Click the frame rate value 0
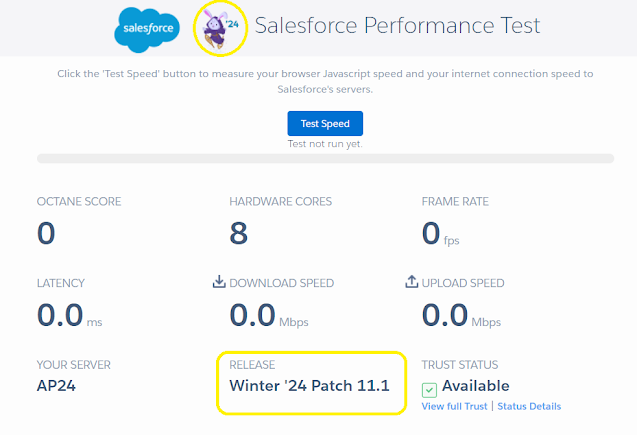Image resolution: width=637 pixels, height=435 pixels. [431, 234]
